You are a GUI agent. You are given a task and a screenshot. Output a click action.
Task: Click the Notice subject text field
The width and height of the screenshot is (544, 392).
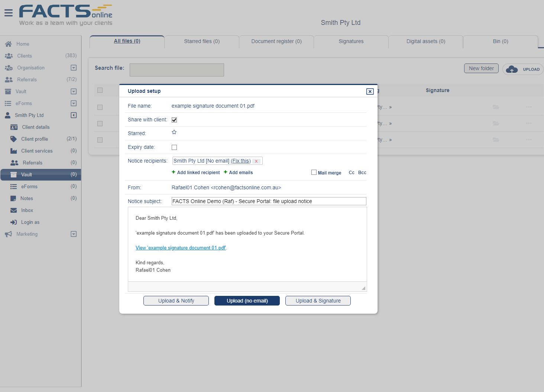coord(269,201)
